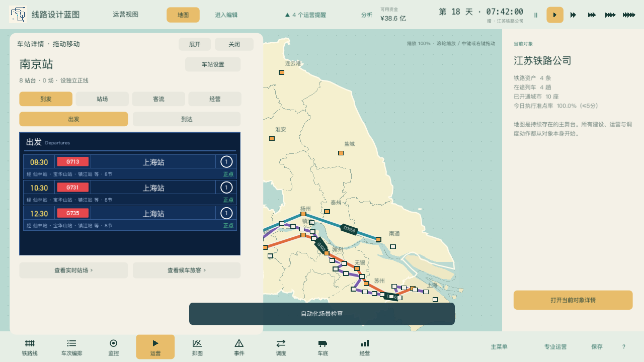Close the station details panel with 关闭
The image size is (644, 362).
click(x=234, y=44)
